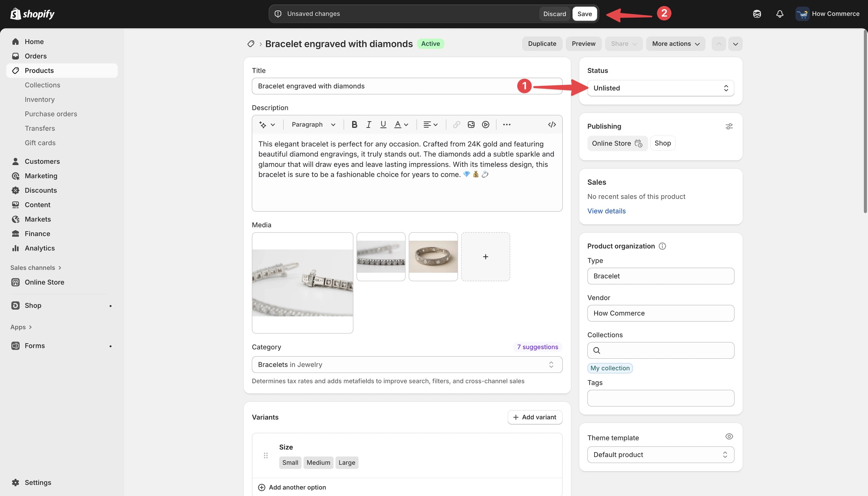Image resolution: width=868 pixels, height=496 pixels.
Task: Go to Inventory under Products
Action: pos(39,99)
